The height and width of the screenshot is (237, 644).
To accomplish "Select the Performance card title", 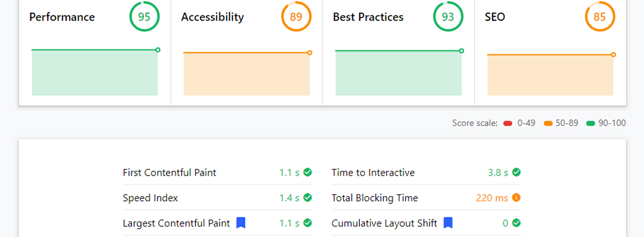I will pos(62,17).
